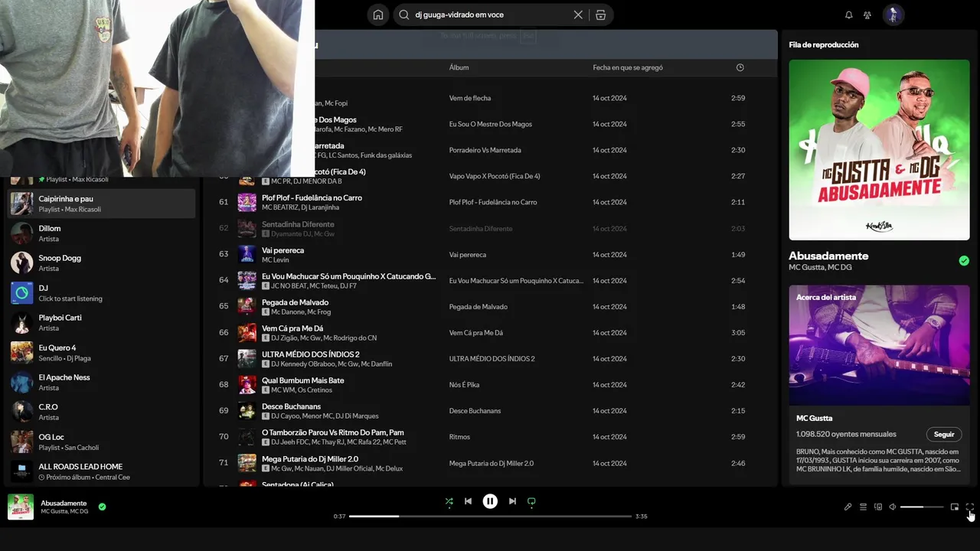The height and width of the screenshot is (551, 980).
Task: Seek in the song progress bar
Action: point(490,516)
